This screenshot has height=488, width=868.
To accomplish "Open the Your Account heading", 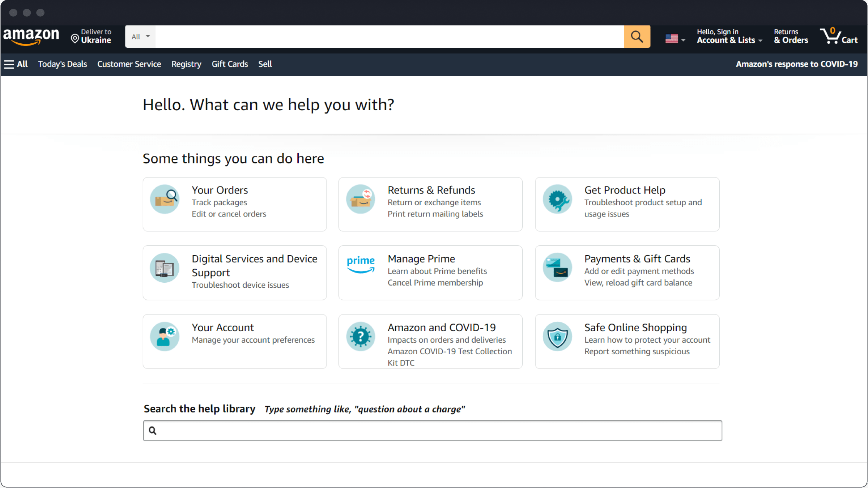I will (x=223, y=328).
